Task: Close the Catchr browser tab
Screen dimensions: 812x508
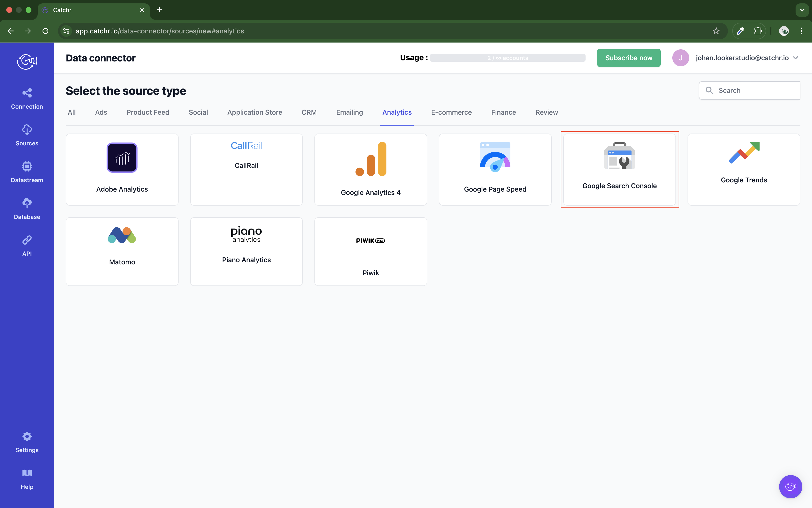Action: [142, 10]
